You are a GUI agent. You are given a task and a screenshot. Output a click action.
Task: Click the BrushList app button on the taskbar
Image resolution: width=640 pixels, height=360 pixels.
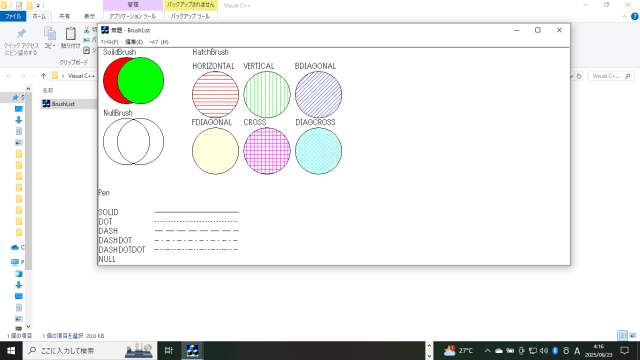[x=192, y=350]
